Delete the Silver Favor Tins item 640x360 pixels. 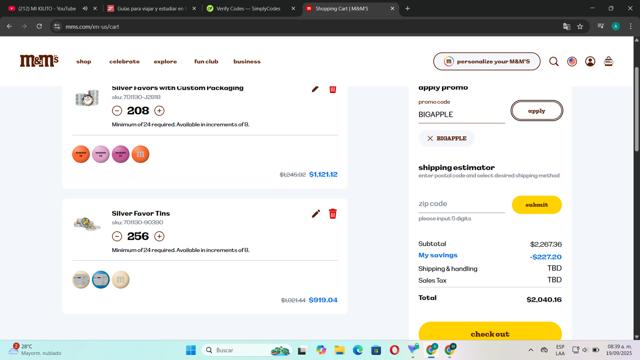pos(333,213)
